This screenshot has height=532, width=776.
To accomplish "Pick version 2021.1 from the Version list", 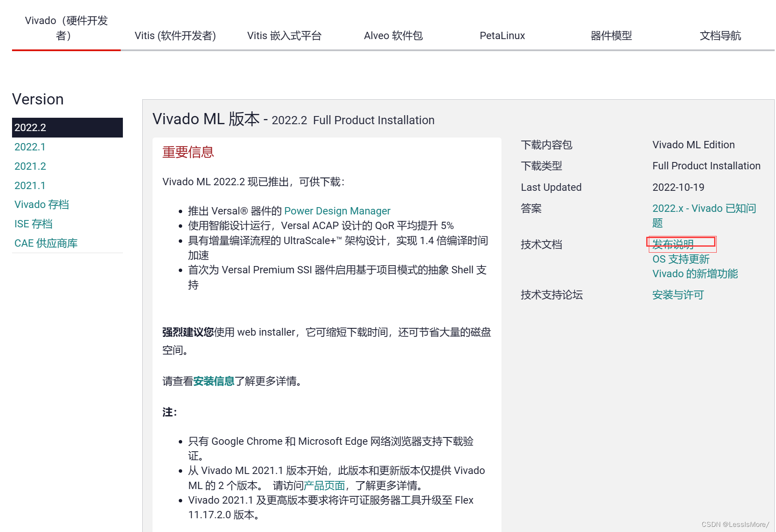I will (x=30, y=186).
